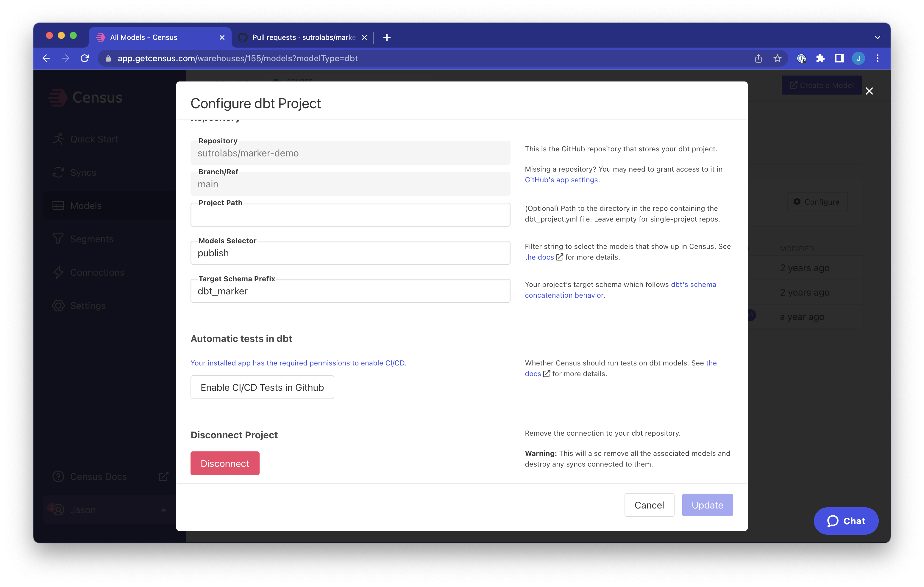924x587 pixels.
Task: Click the Cancel button
Action: [649, 505]
